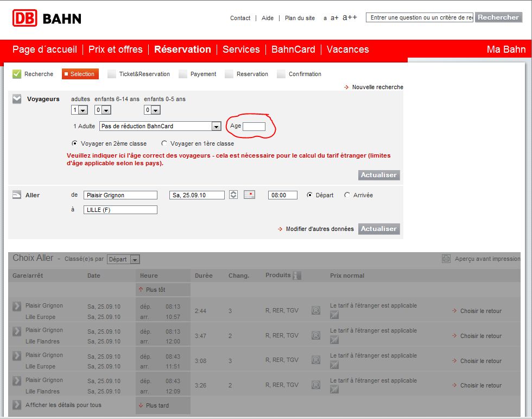The width and height of the screenshot is (532, 419).
Task: Select Voyager en 2ème classe
Action: pos(75,143)
